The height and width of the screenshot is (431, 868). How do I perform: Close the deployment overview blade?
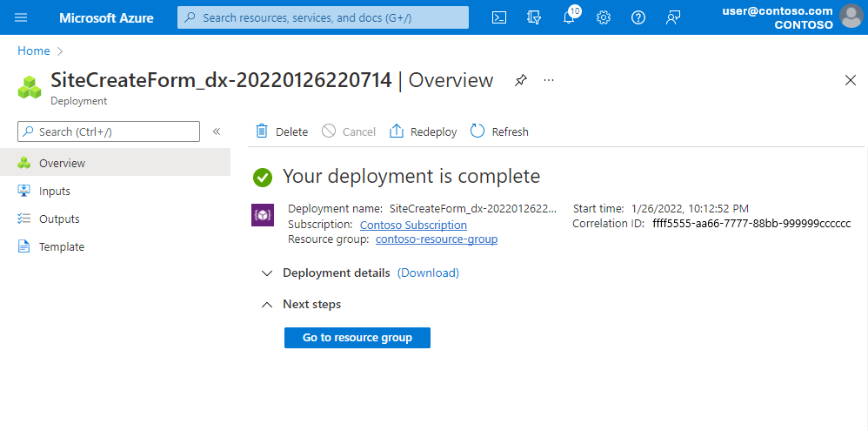(x=851, y=80)
